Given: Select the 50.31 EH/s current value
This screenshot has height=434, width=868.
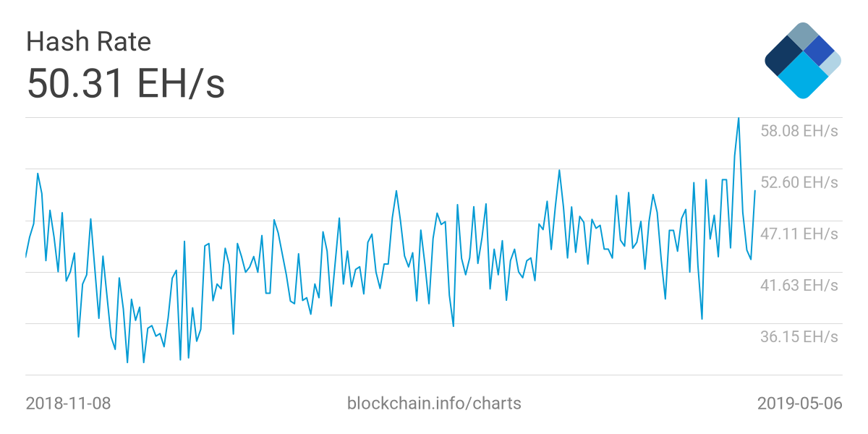Looking at the screenshot, I should pos(126,84).
